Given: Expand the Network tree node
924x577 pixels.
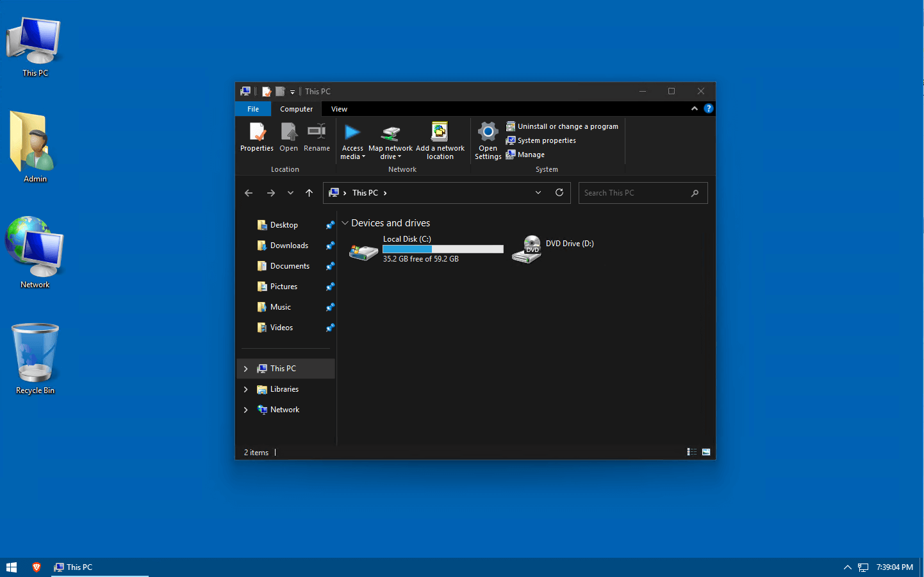Looking at the screenshot, I should coord(246,410).
